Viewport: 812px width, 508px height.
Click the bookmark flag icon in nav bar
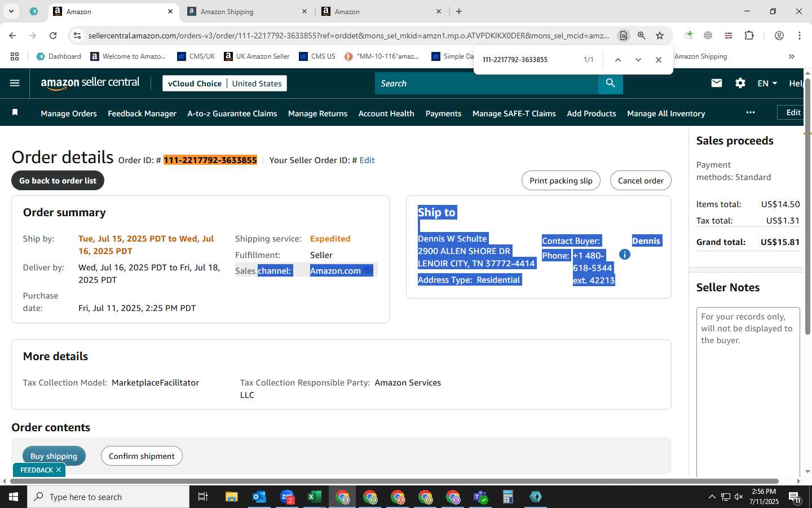[x=15, y=113]
